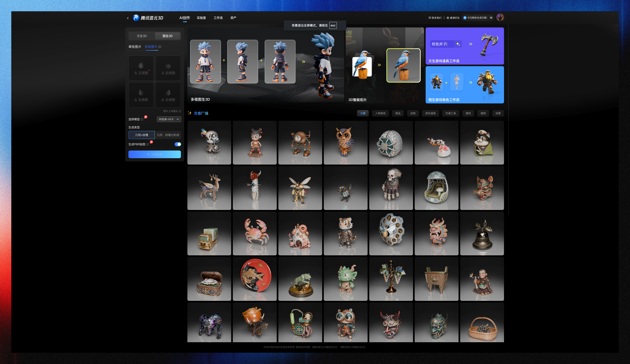630x364 pixels.
Task: Switch to 多张图片 tab
Action: [x=151, y=47]
